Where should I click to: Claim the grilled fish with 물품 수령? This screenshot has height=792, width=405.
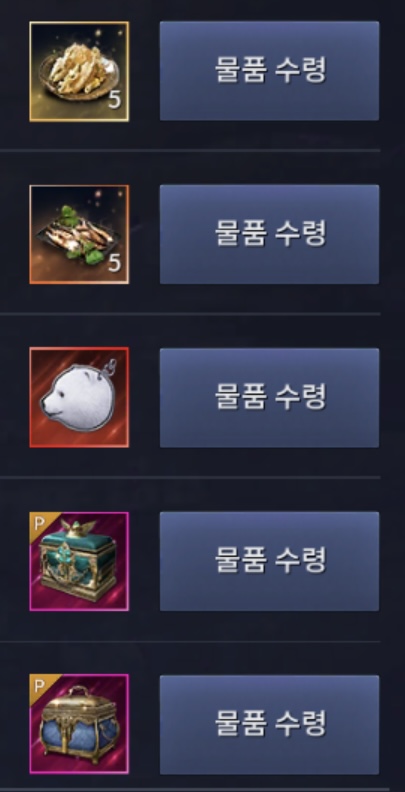click(x=270, y=234)
